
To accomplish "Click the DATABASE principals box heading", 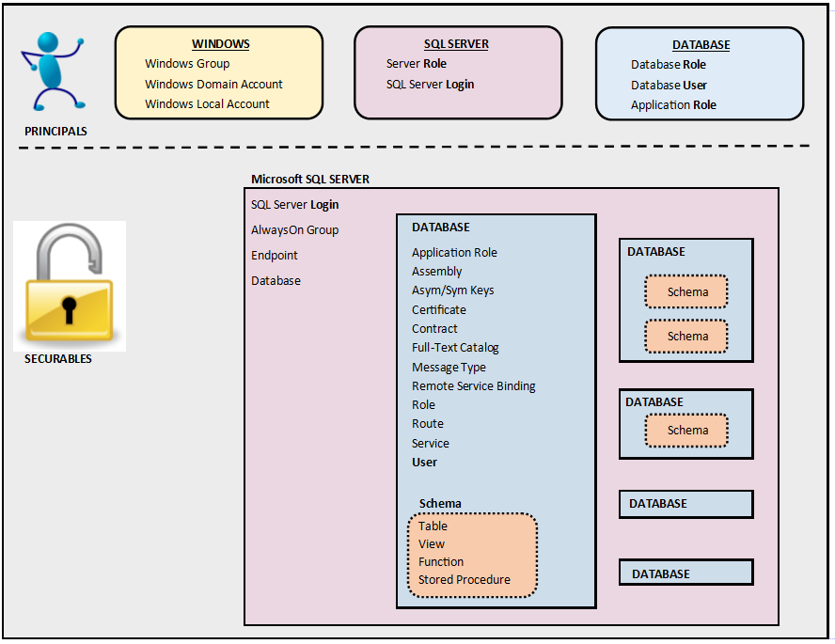I will [x=701, y=45].
